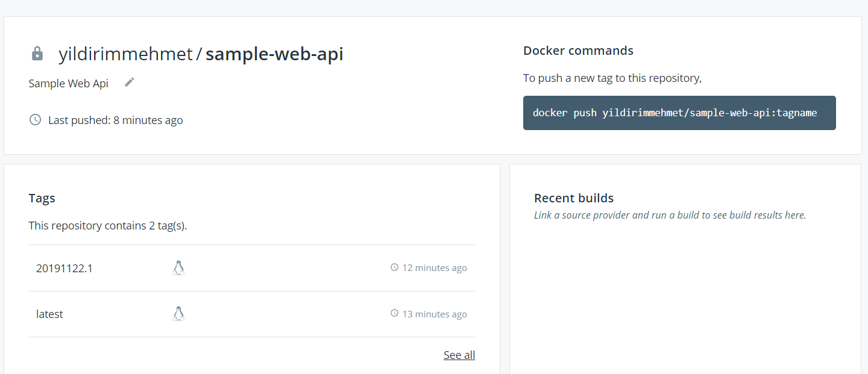Image resolution: width=868 pixels, height=374 pixels.
Task: Click the clock icon next to 13 minutes ago
Action: coord(395,314)
